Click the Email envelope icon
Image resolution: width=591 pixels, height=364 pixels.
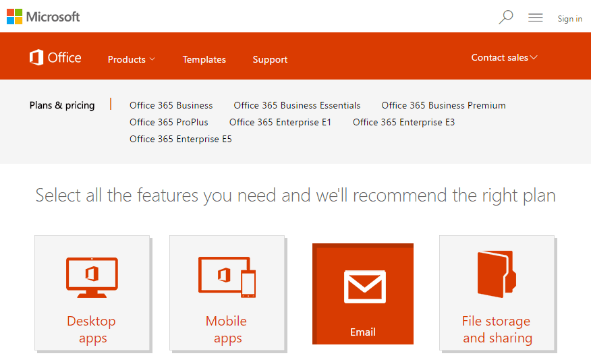tap(364, 287)
